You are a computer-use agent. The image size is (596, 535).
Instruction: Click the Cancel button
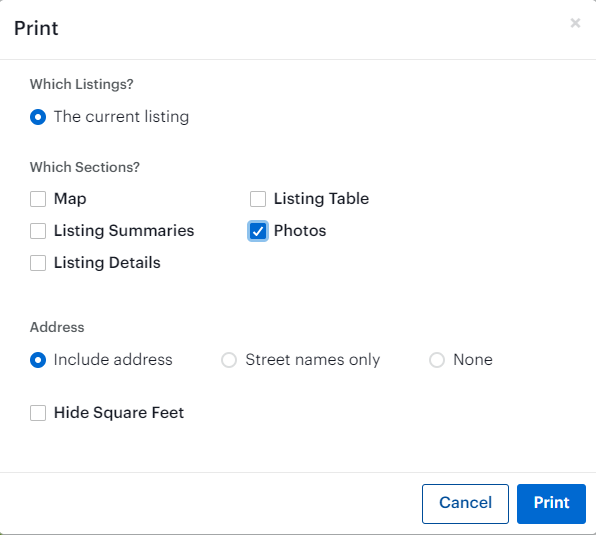465,504
